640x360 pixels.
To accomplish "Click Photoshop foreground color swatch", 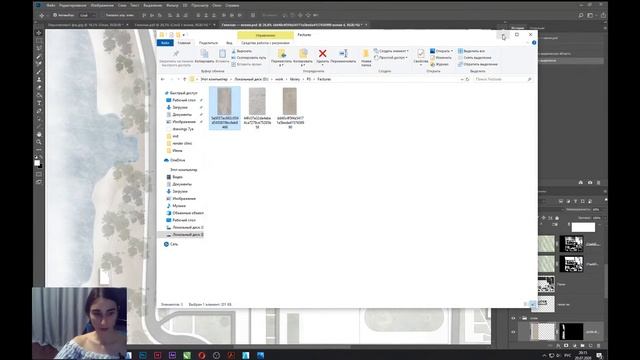I will 37,162.
